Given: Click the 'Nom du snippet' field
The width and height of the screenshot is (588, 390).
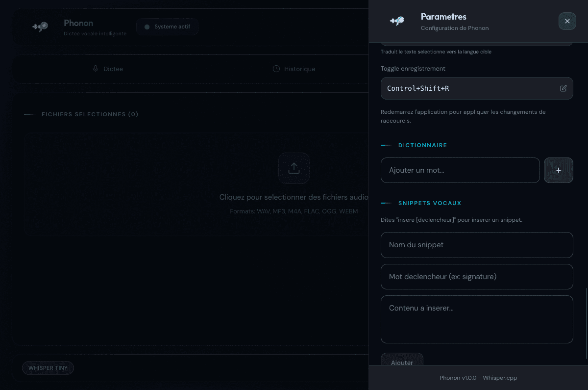Looking at the screenshot, I should [x=477, y=245].
